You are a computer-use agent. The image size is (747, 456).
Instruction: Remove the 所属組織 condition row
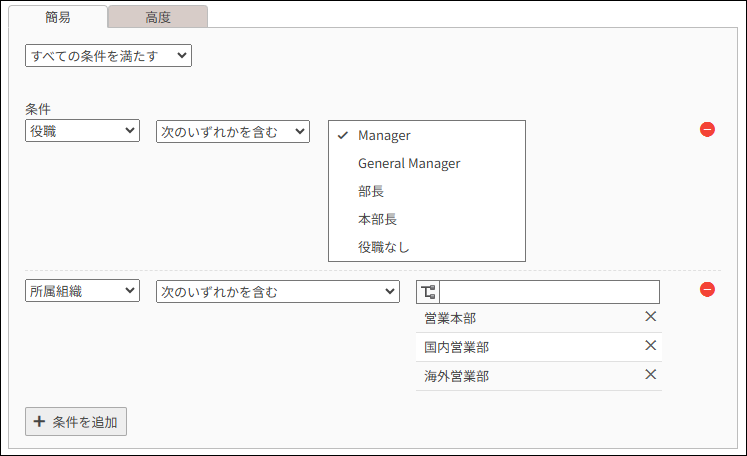point(707,290)
